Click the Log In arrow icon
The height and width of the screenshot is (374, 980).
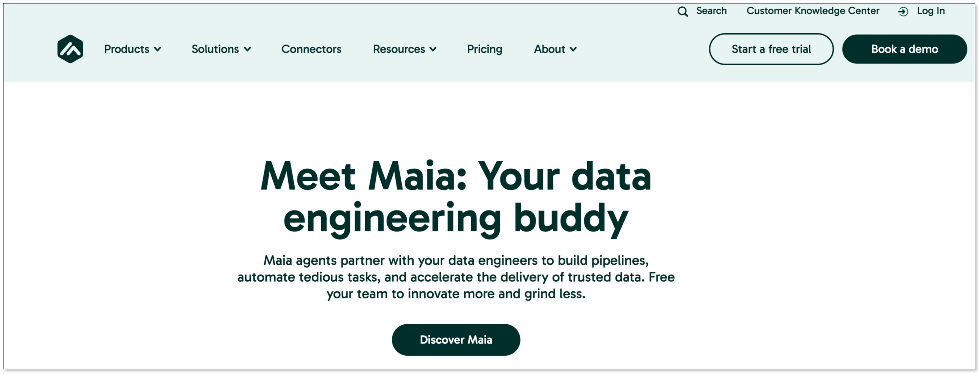tap(903, 12)
